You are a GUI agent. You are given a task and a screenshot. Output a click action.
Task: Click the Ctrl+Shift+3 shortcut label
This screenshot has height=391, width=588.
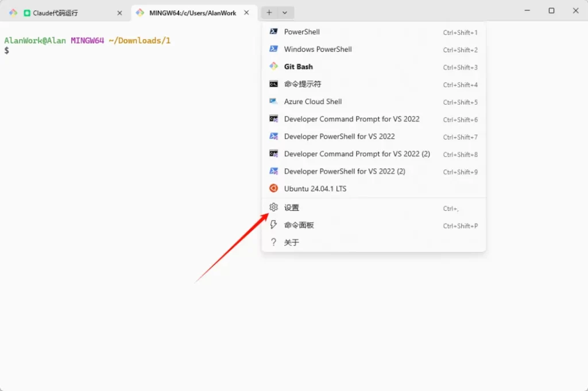tap(460, 68)
